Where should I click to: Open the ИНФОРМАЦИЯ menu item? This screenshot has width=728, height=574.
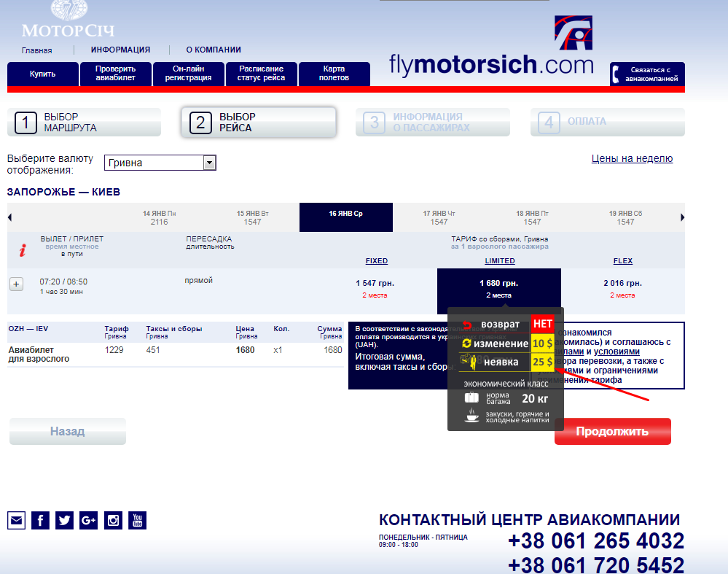[x=121, y=50]
